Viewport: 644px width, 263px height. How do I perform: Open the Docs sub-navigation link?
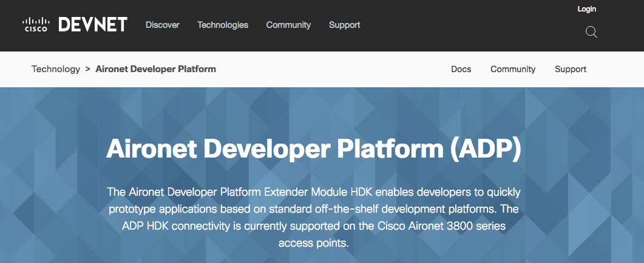(x=461, y=69)
